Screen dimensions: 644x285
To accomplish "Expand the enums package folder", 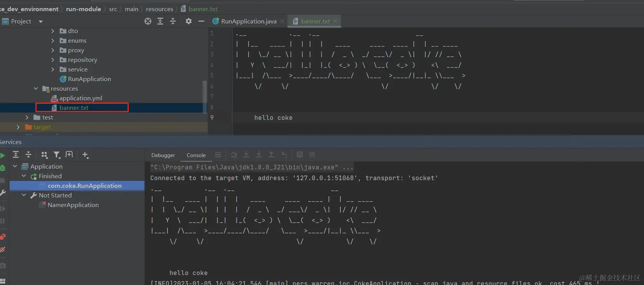I will click(x=53, y=40).
